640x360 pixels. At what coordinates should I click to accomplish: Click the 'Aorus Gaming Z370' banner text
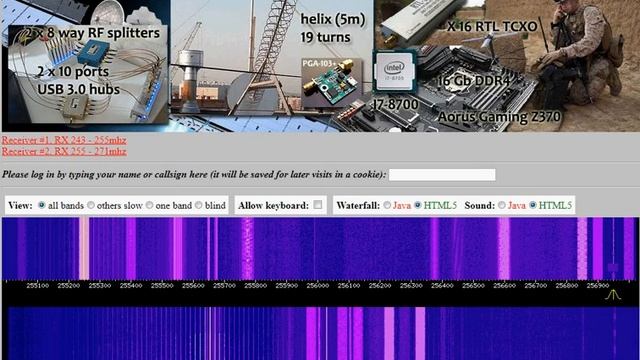pos(499,117)
